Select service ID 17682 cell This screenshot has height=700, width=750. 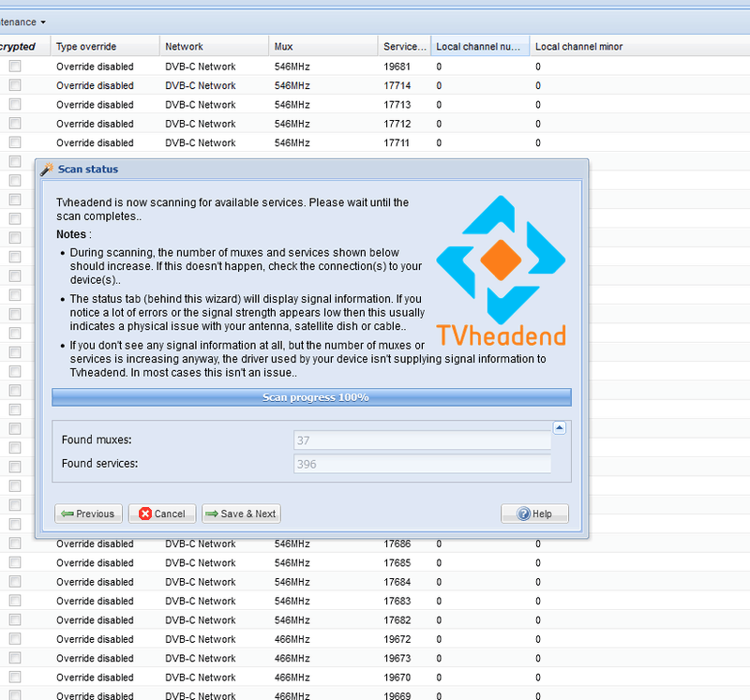coord(397,620)
